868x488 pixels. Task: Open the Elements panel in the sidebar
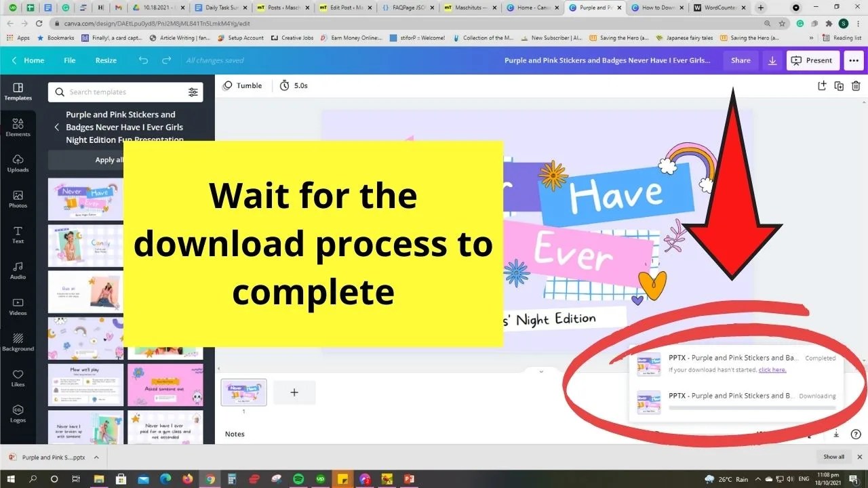point(18,127)
